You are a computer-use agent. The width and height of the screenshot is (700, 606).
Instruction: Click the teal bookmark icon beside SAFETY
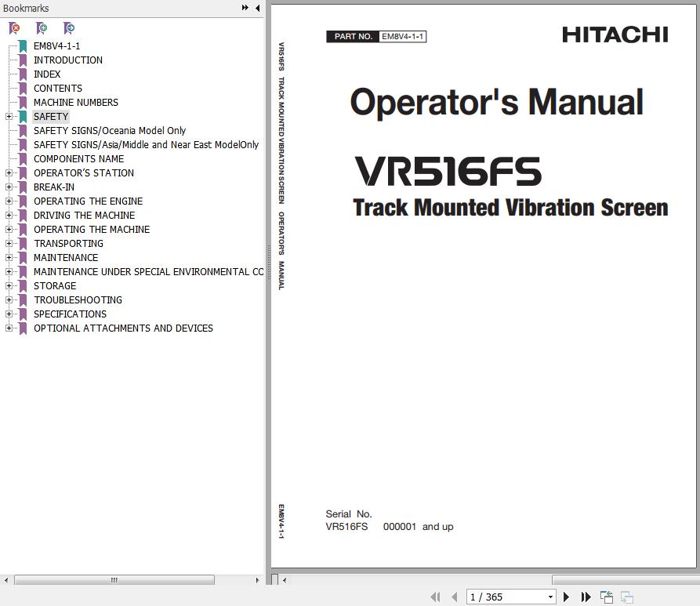[23, 117]
